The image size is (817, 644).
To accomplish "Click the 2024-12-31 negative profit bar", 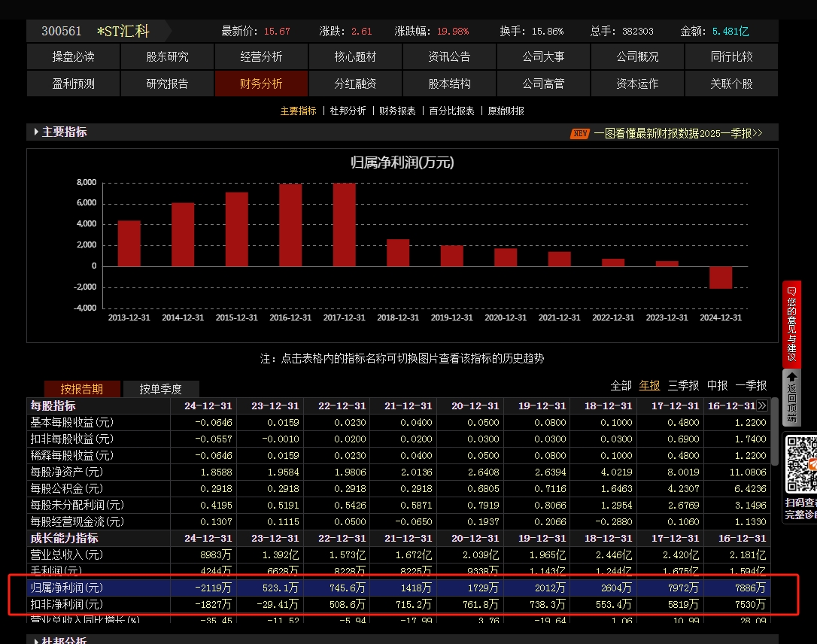I will [x=721, y=277].
